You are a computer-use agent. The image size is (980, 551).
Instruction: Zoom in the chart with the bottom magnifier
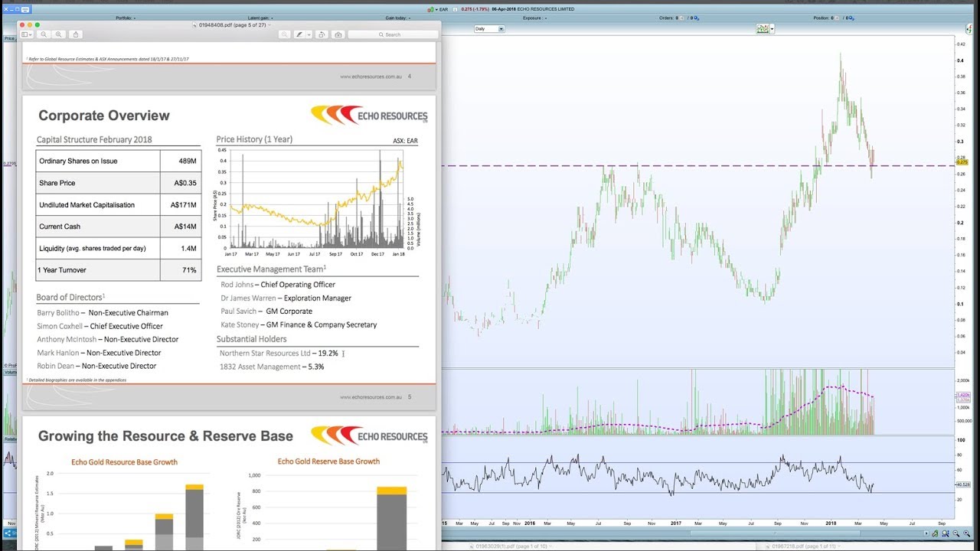tap(966, 533)
